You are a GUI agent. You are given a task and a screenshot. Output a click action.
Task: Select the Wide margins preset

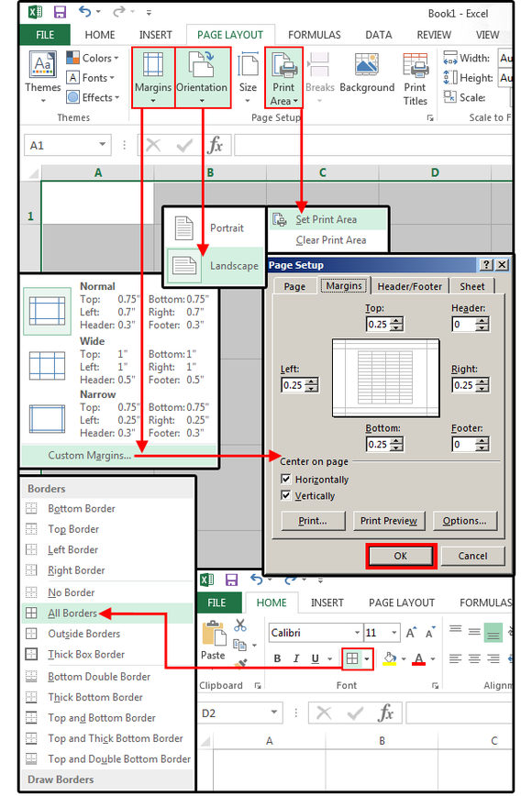(x=120, y=360)
